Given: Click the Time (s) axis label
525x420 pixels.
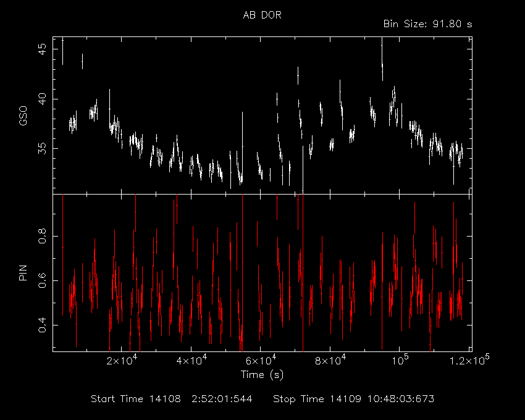Looking at the screenshot, I should 262,374.
